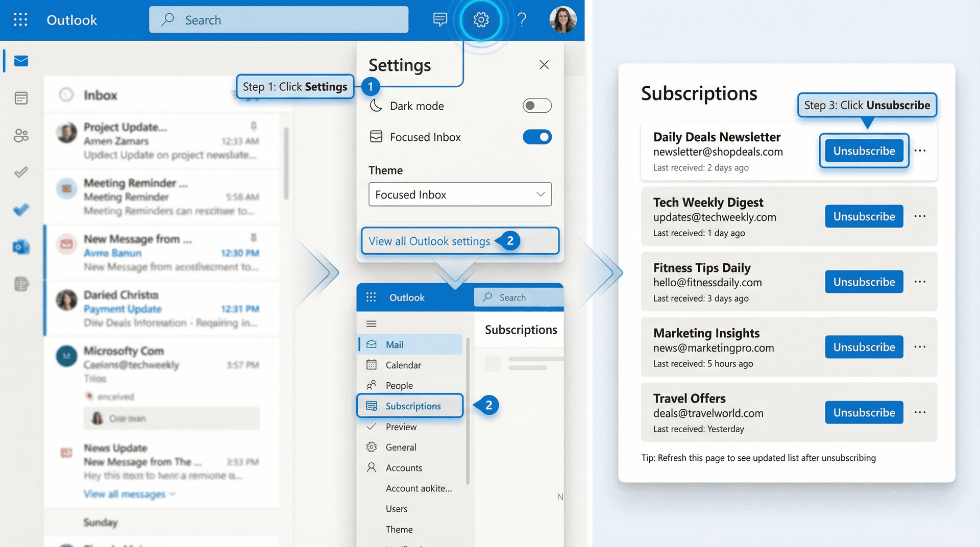
Task: Select the Calendar icon in the left sidebar
Action: click(x=20, y=98)
